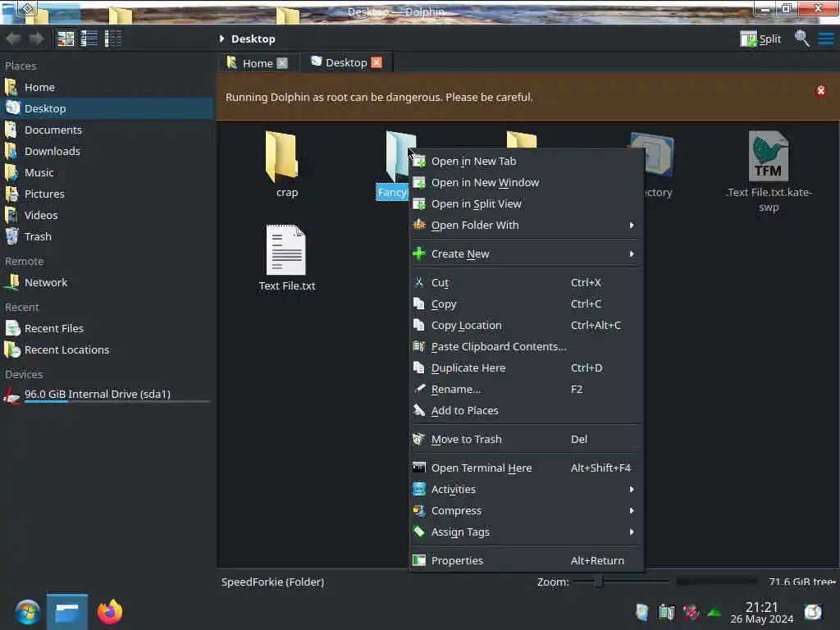Switch to Icons view mode

66,39
